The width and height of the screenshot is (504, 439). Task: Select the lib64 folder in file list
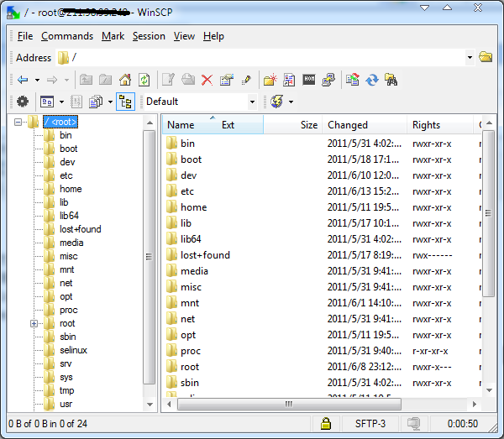click(191, 239)
